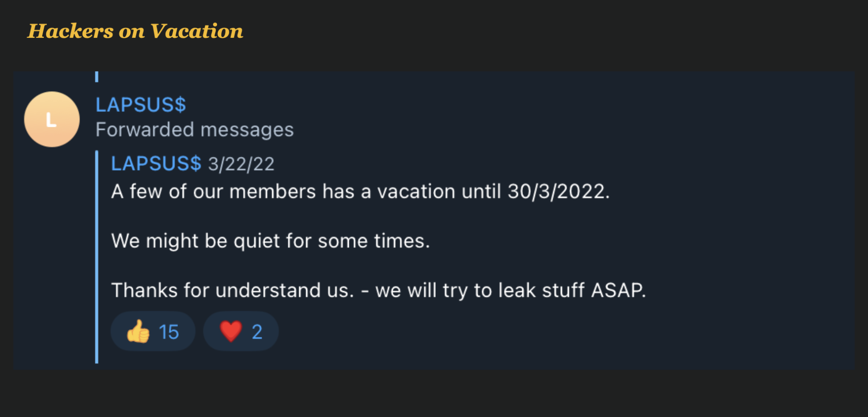Click the letter L inside the avatar
This screenshot has height=417, width=868.
(x=51, y=119)
